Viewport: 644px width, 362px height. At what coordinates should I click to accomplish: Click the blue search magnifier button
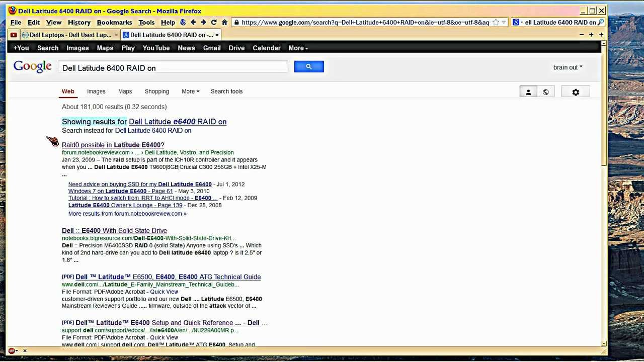(x=309, y=66)
